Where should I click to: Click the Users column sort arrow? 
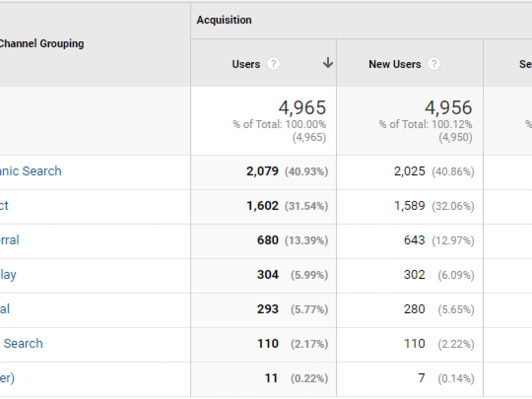pyautogui.click(x=327, y=63)
